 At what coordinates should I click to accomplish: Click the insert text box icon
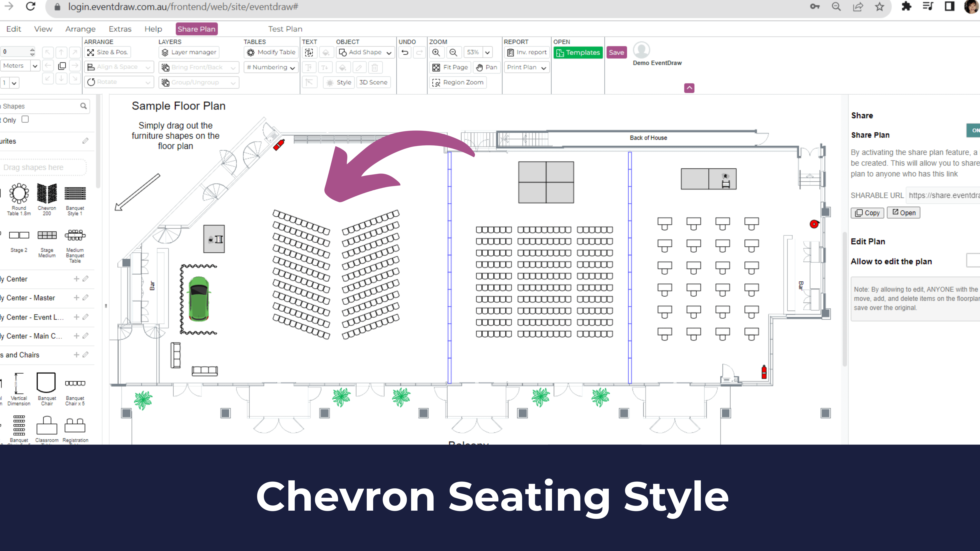click(309, 52)
